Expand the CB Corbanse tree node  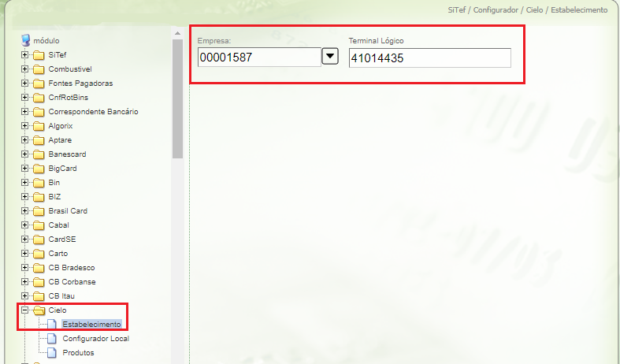25,282
